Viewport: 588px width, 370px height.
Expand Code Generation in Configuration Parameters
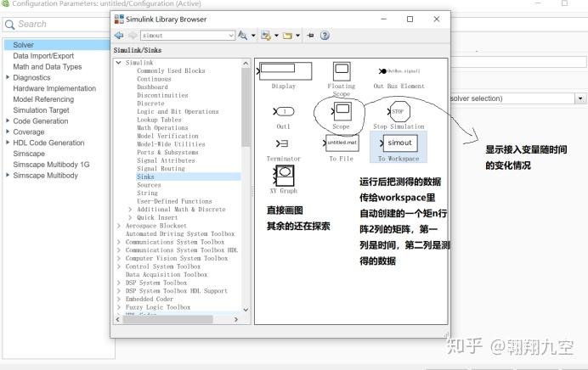pyautogui.click(x=8, y=121)
